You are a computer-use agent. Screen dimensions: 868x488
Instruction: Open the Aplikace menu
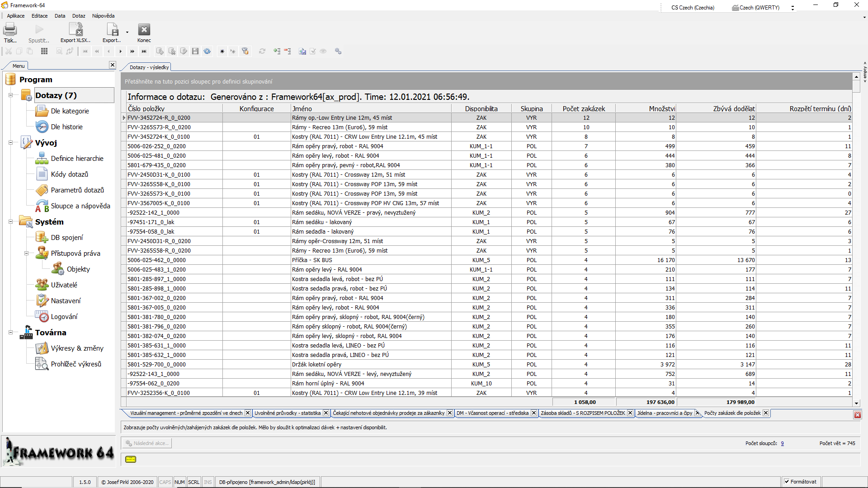16,16
